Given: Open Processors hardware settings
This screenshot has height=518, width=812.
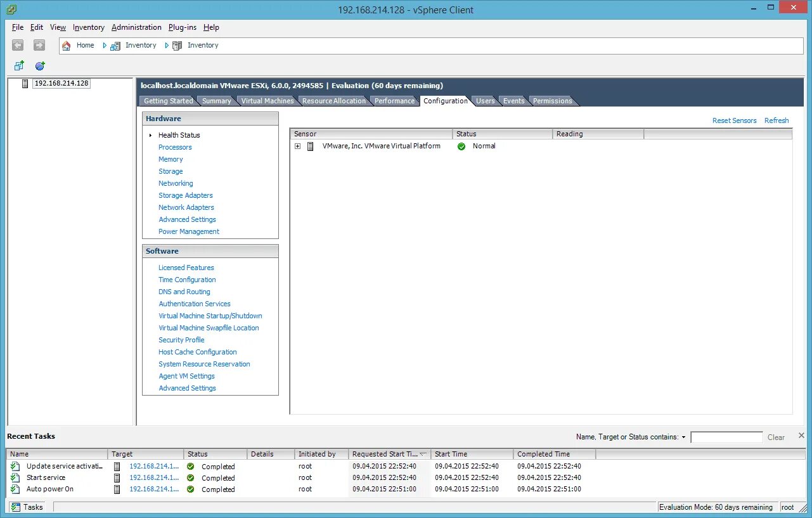Looking at the screenshot, I should (175, 147).
